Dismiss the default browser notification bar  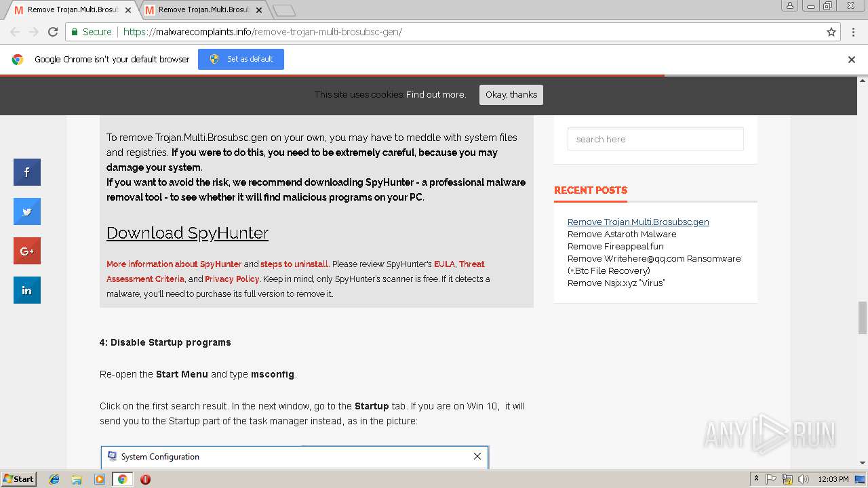(x=852, y=60)
